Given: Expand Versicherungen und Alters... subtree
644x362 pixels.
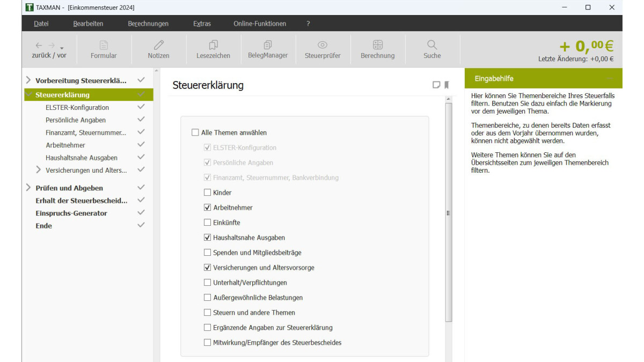Looking at the screenshot, I should 38,170.
